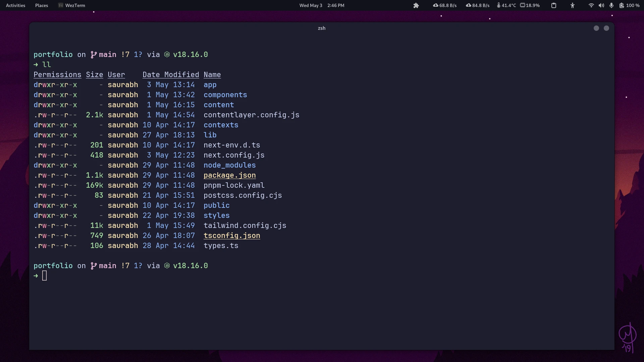This screenshot has height=362, width=644.
Task: Click next.config.js file name
Action: (234, 155)
